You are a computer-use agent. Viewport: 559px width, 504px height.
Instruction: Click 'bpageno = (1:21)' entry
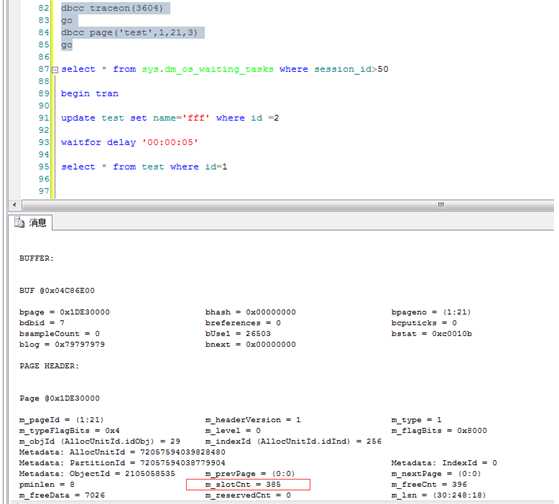tap(431, 312)
